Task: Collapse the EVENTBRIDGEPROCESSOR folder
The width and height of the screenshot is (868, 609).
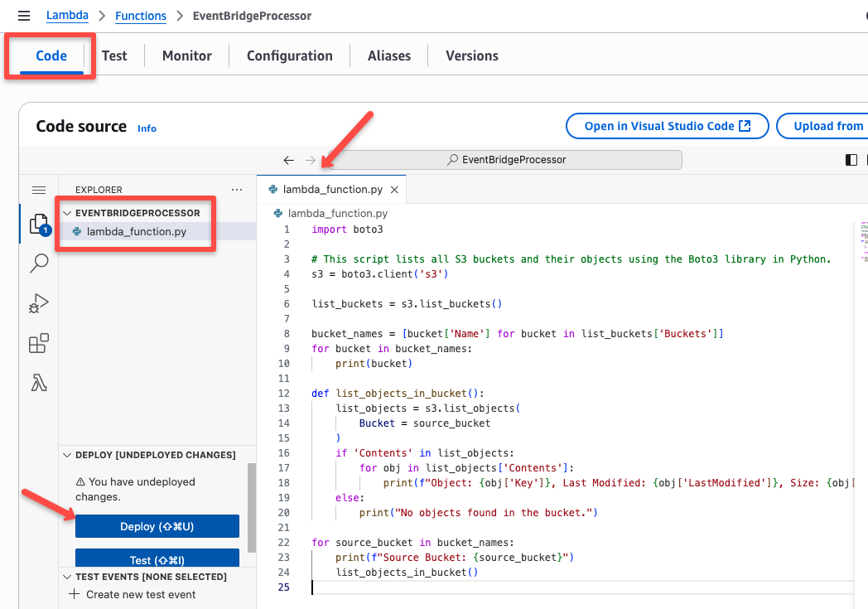Action: pyautogui.click(x=67, y=213)
